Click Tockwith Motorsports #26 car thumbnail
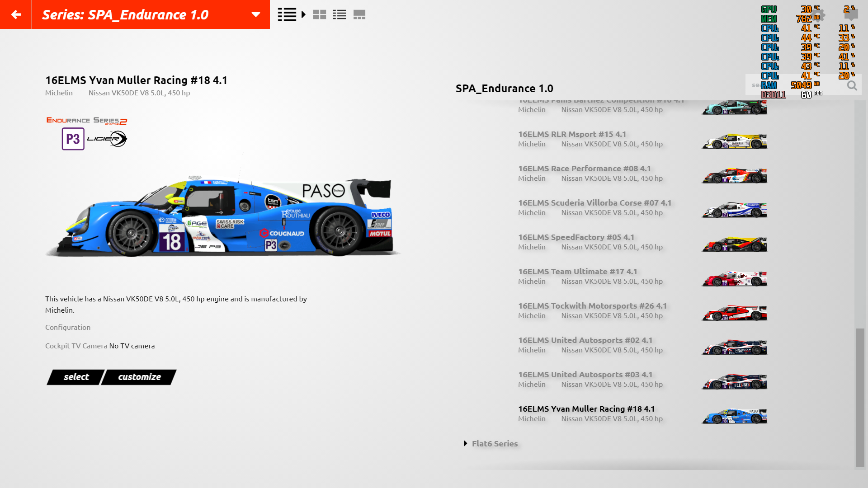Viewport: 868px width, 488px height. [x=734, y=313]
